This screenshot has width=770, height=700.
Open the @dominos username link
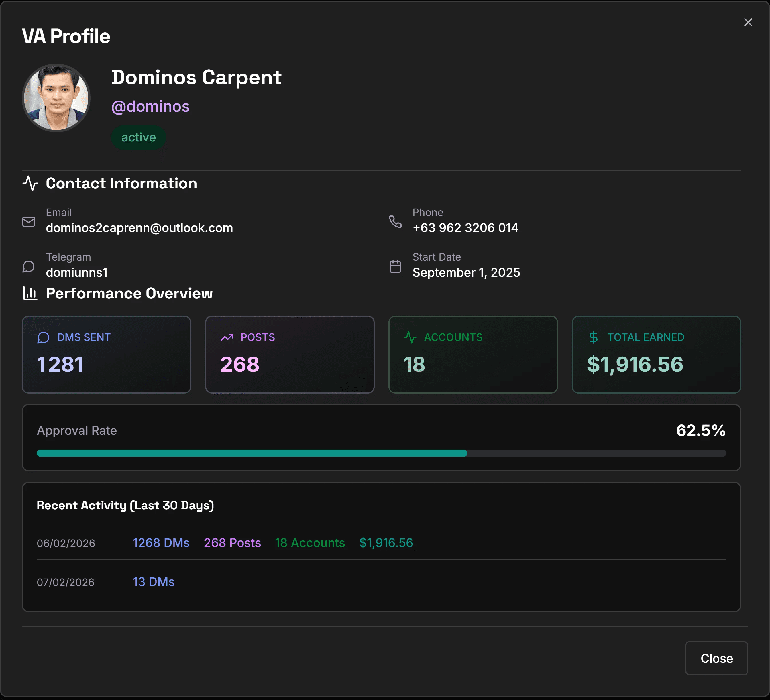pyautogui.click(x=150, y=107)
